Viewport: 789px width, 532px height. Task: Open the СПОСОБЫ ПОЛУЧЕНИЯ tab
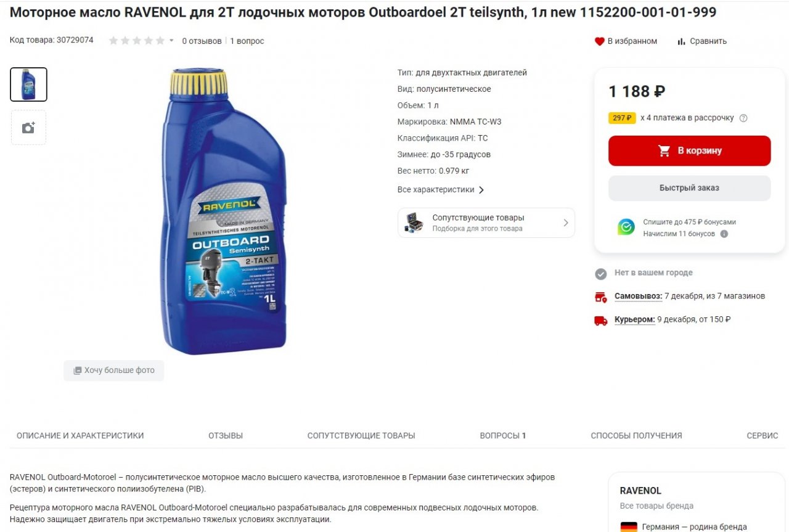click(636, 435)
